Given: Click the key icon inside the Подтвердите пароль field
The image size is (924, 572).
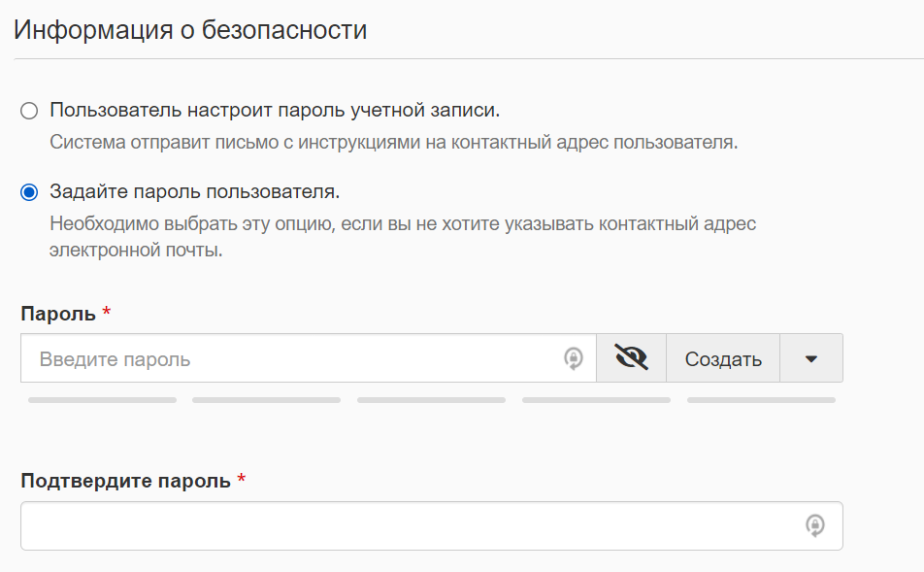Looking at the screenshot, I should (815, 525).
